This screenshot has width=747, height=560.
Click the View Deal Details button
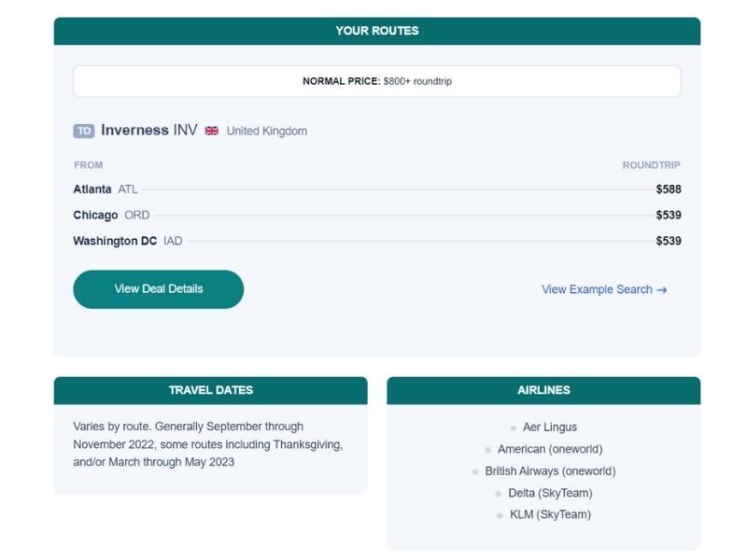[x=158, y=289]
